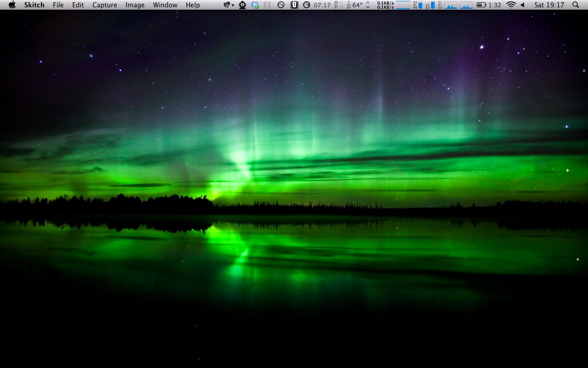Open Spotlight search magnifier

[576, 5]
